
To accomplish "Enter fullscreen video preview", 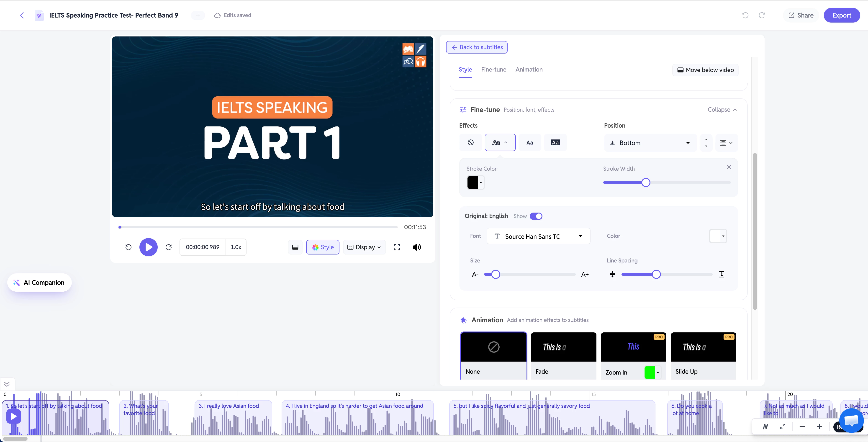I will pyautogui.click(x=397, y=247).
